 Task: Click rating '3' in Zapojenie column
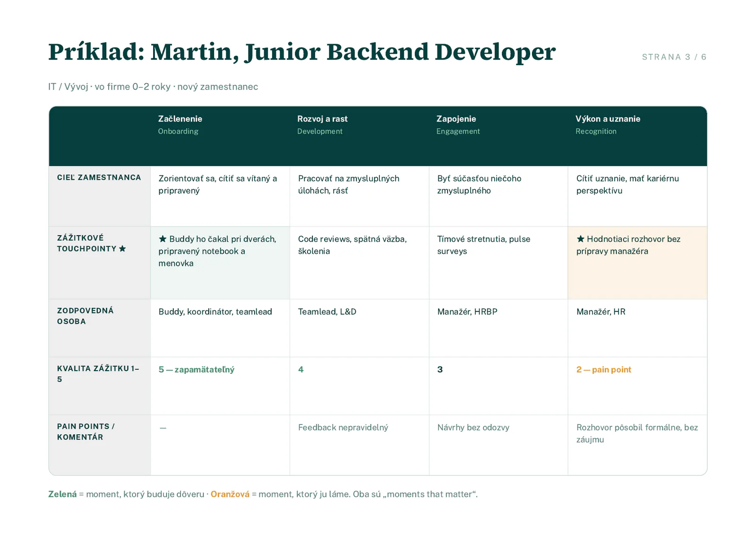point(440,370)
